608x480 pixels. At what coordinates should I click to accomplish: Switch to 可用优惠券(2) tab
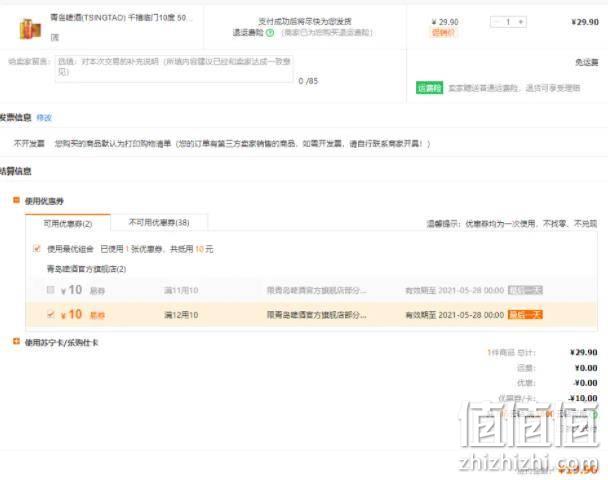[68, 224]
